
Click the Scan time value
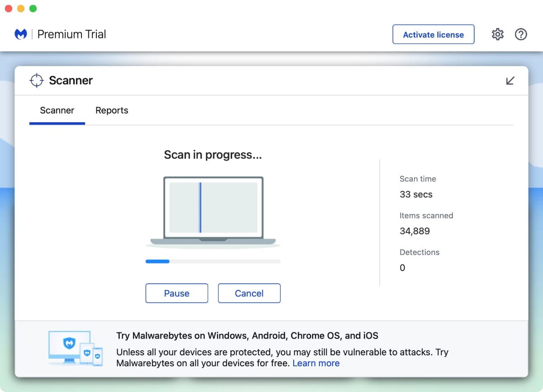416,195
